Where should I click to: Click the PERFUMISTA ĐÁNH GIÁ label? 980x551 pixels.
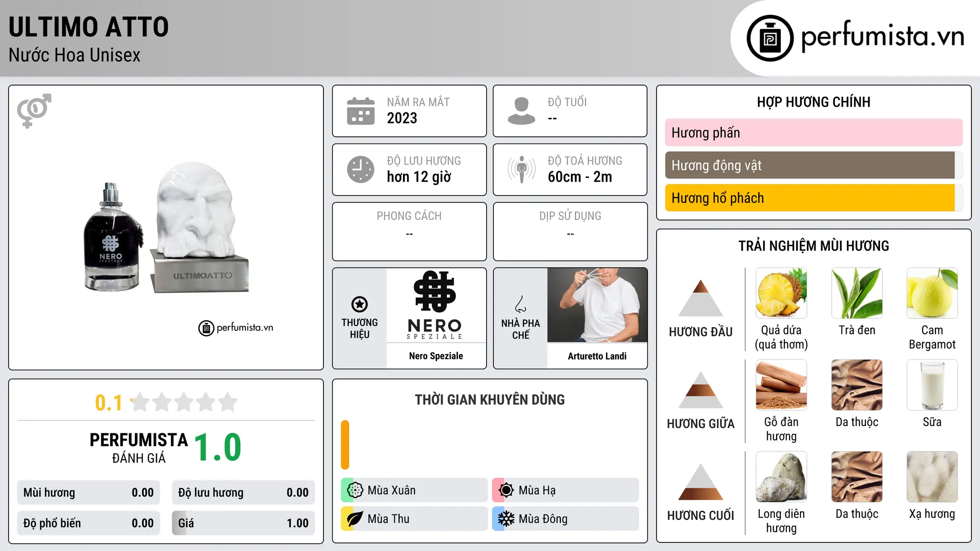(x=139, y=448)
